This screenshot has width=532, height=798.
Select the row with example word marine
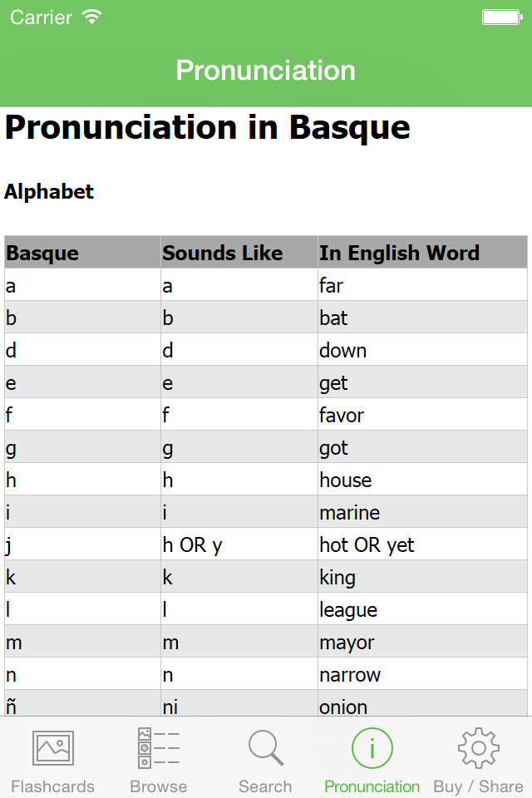pyautogui.click(x=266, y=512)
